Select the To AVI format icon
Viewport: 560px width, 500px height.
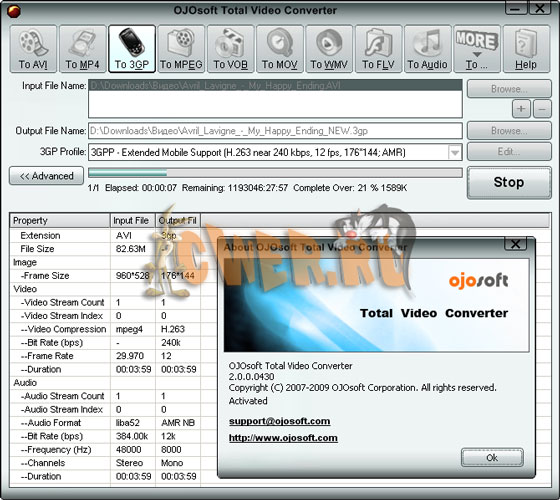pos(33,49)
